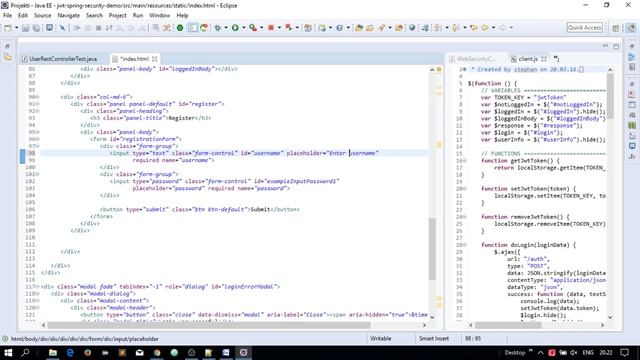Close the client.js editor tab
The image size is (640, 360).
pos(544,59)
